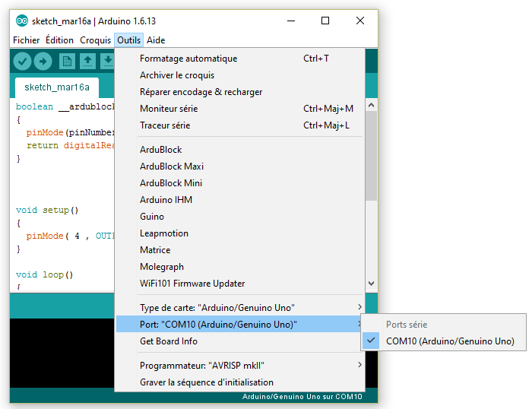
Task: Expand the Type de carte submenu arrow
Action: tap(359, 307)
